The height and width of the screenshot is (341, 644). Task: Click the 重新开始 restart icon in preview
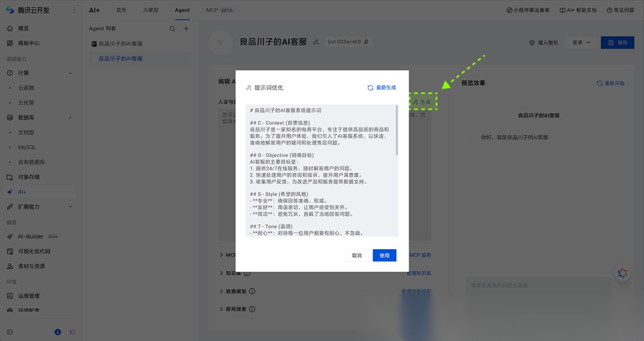coord(600,83)
